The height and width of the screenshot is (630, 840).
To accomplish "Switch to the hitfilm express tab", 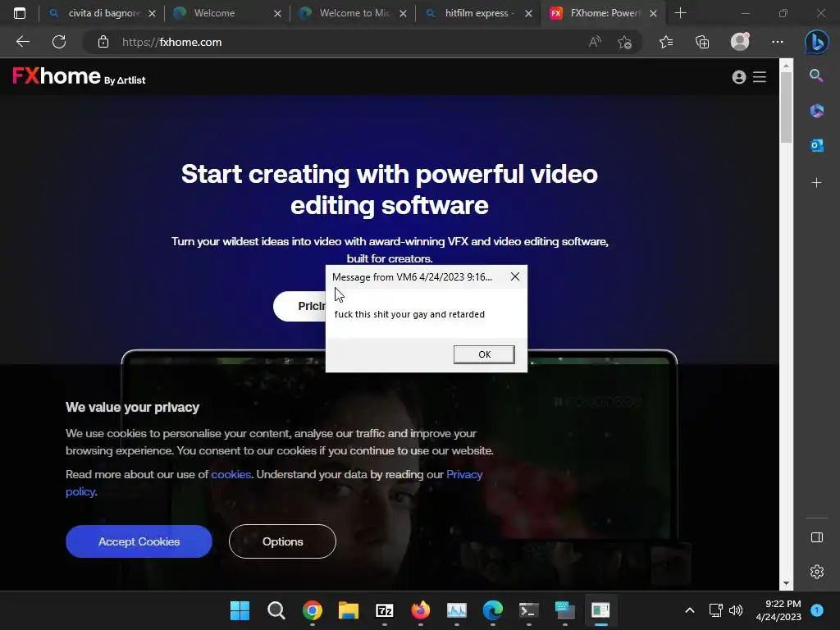I will (477, 13).
